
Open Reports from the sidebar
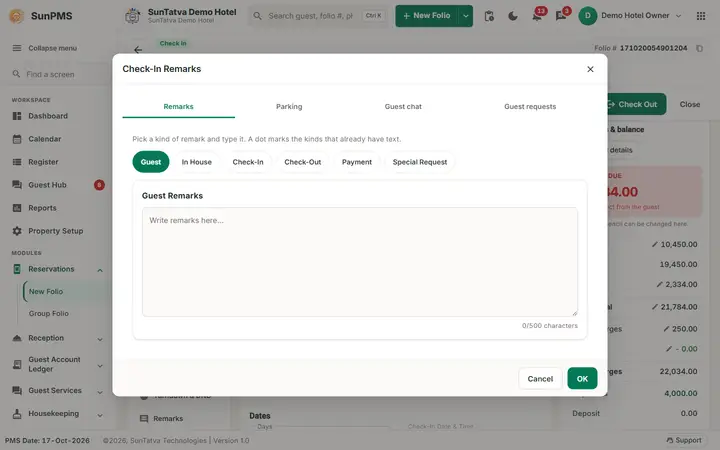pyautogui.click(x=42, y=208)
